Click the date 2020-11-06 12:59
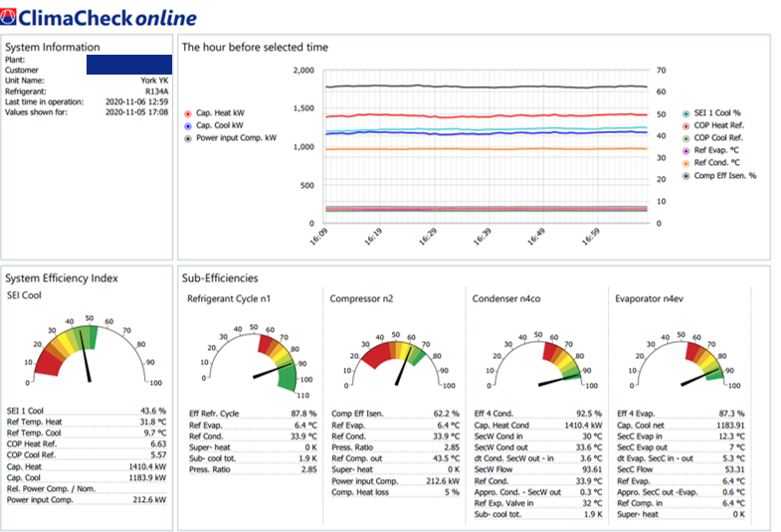This screenshot has height=532, width=781. (137, 102)
